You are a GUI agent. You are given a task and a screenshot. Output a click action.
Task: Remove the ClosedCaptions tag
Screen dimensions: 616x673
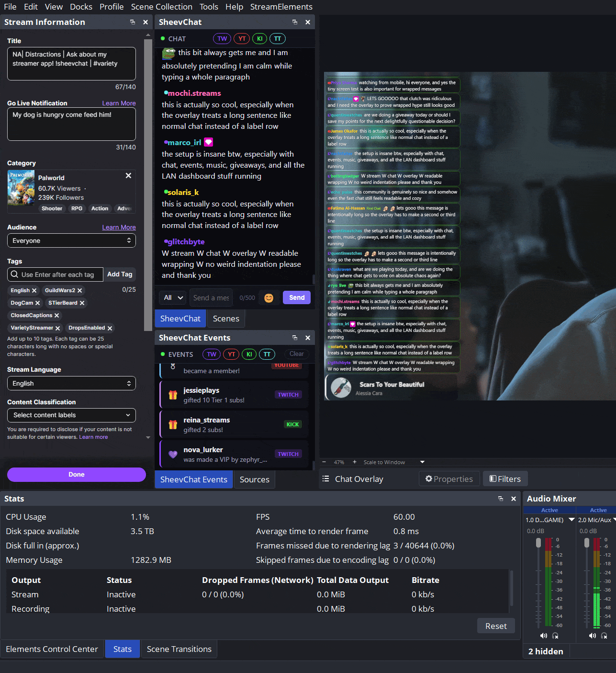tap(57, 316)
